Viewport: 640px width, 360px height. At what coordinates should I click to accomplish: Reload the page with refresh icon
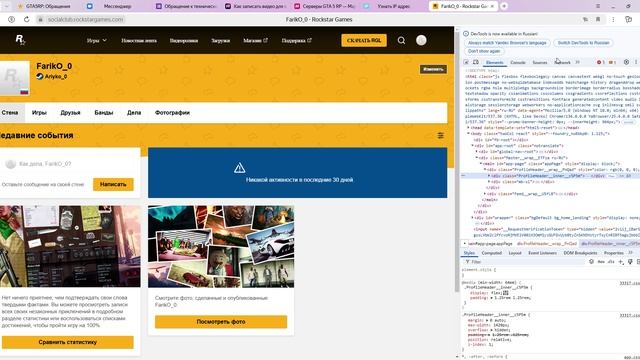(27, 19)
